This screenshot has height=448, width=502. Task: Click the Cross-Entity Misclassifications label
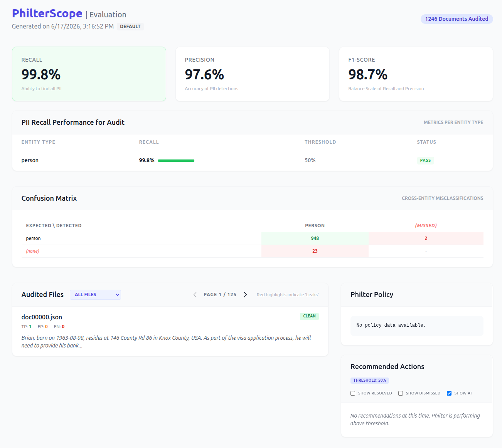(443, 198)
